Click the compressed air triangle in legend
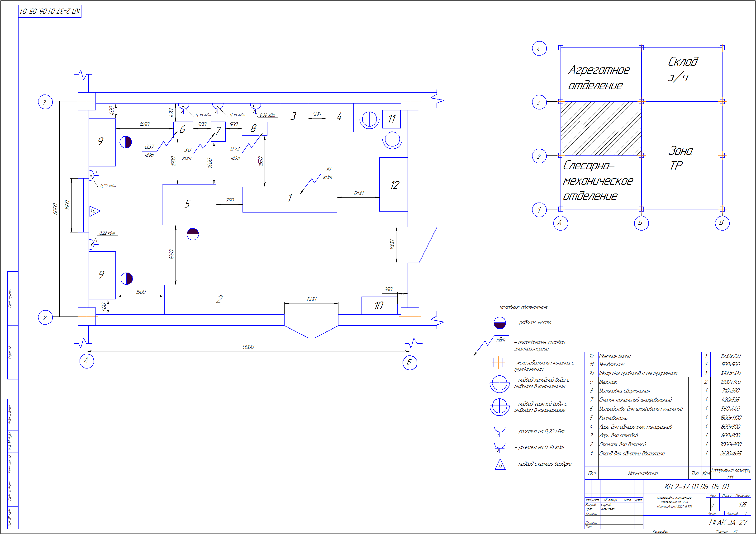This screenshot has width=756, height=534. (x=500, y=464)
